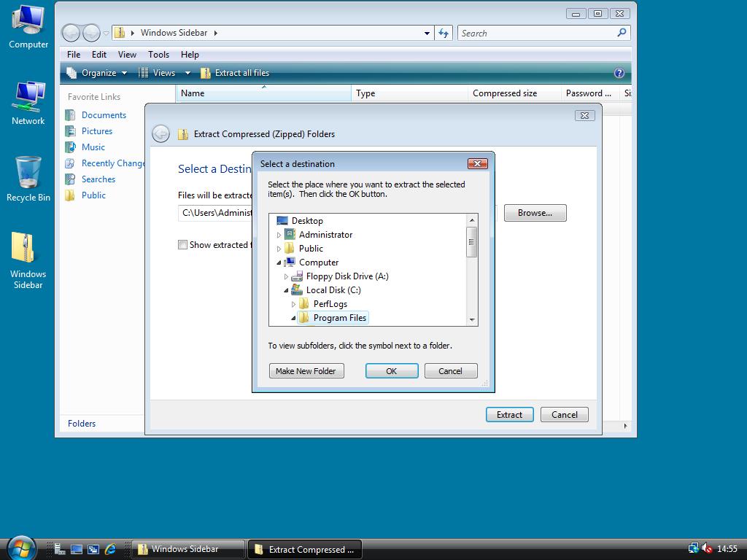Click the Make New Folder button
Viewport: 747px width, 560px height.
pos(306,371)
